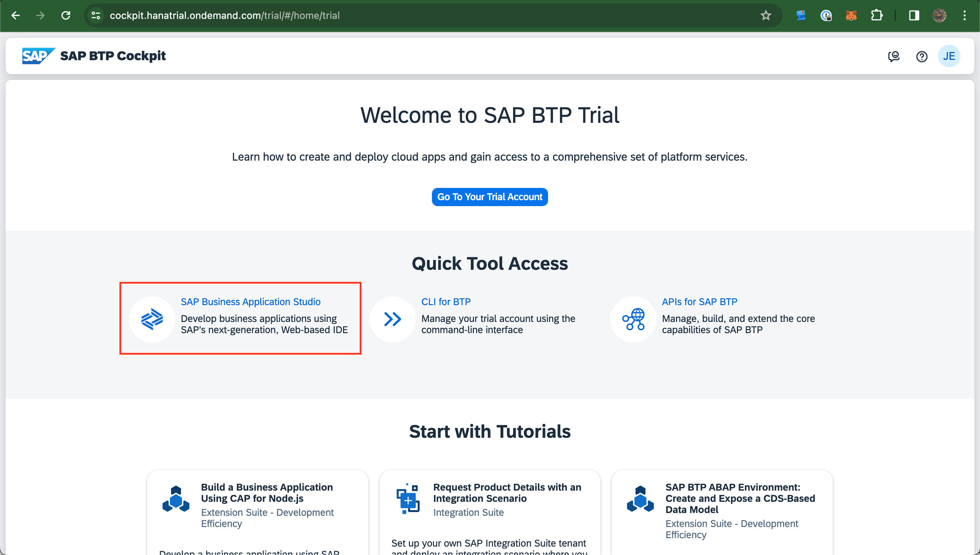Open the password manager extension icon
The image size is (980, 555).
pyautogui.click(x=826, y=15)
